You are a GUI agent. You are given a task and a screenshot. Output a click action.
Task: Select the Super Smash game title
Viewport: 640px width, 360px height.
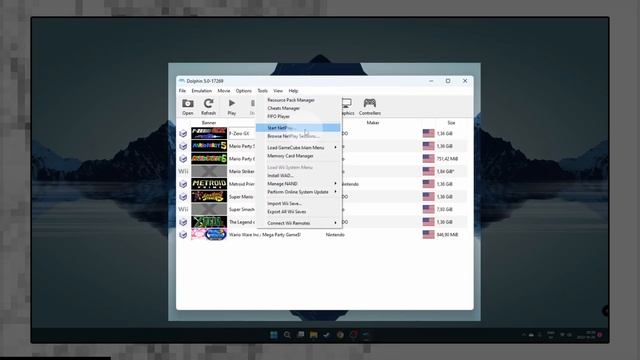coord(242,209)
